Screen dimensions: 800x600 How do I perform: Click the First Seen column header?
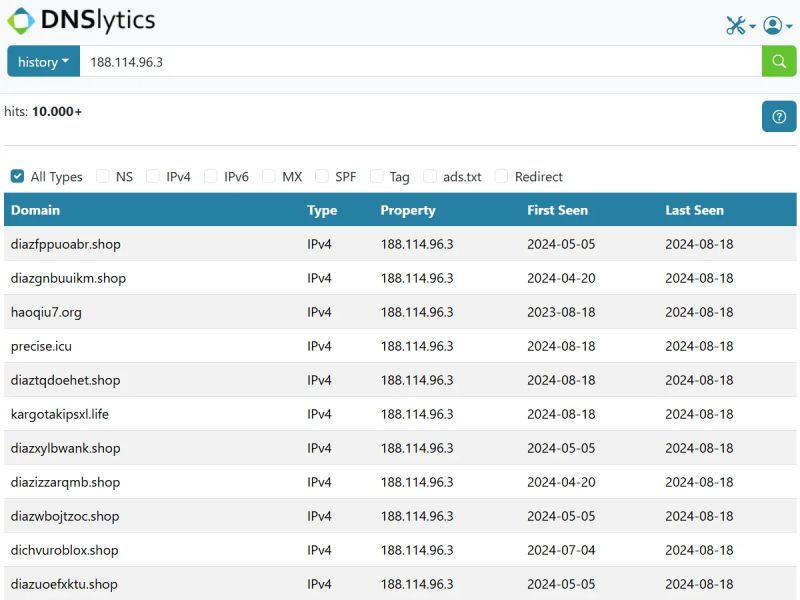(557, 210)
